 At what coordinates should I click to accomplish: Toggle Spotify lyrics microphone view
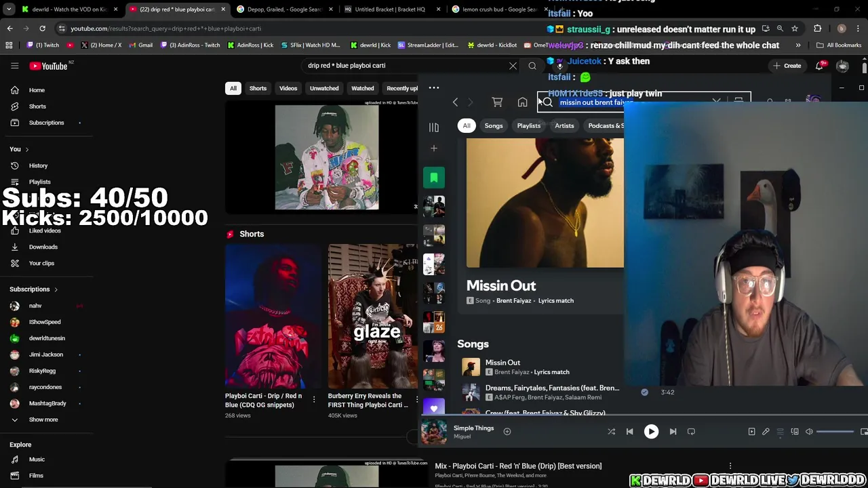coord(766,432)
